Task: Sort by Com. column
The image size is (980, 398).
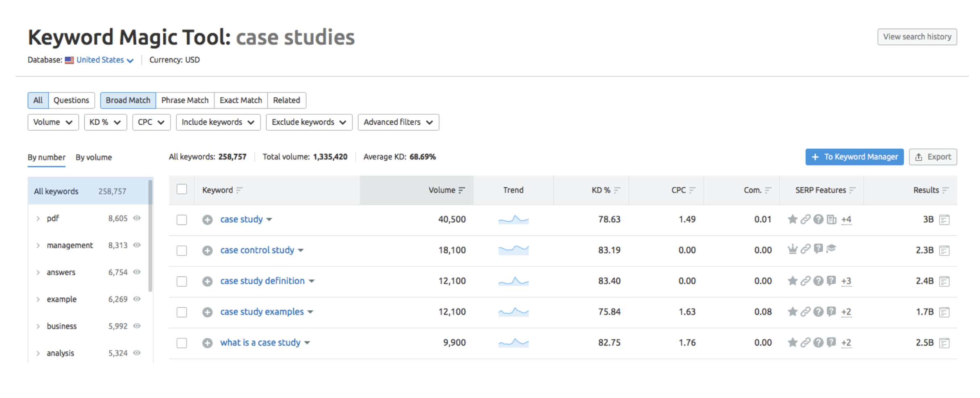Action: click(757, 190)
